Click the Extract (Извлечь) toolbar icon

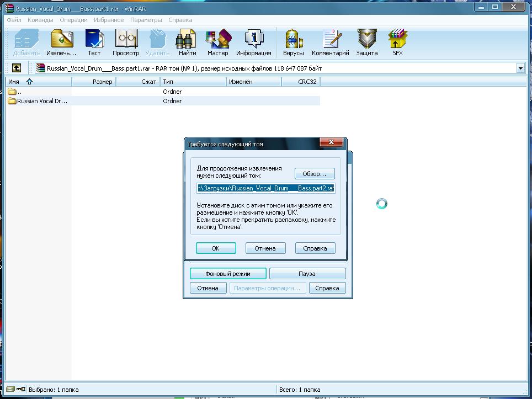62,42
